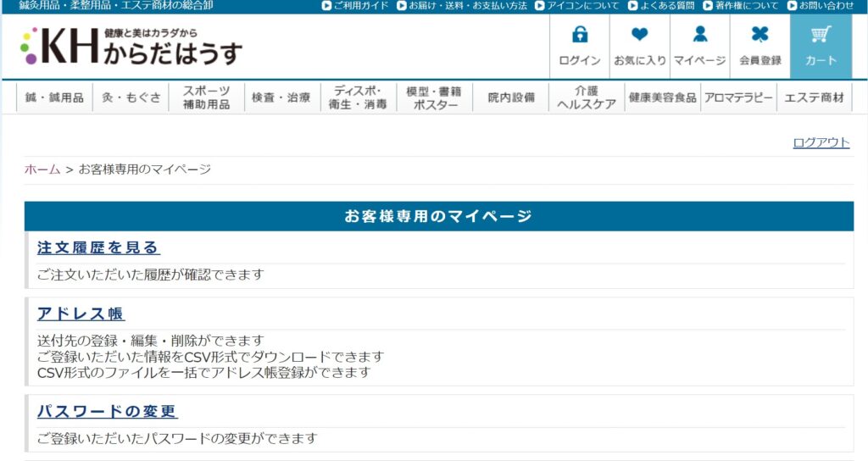Screen dimensions: 868x461
Task: Open the shopping cart icon
Action: (x=821, y=35)
